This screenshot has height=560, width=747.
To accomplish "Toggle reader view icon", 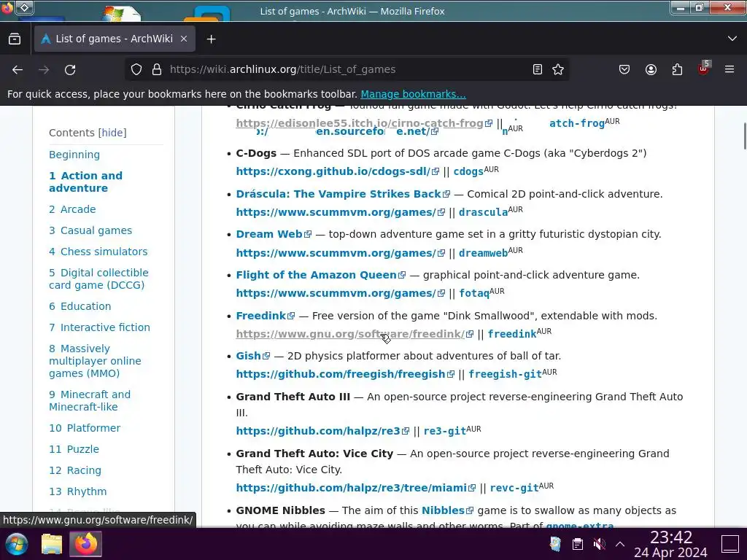I will (538, 69).
